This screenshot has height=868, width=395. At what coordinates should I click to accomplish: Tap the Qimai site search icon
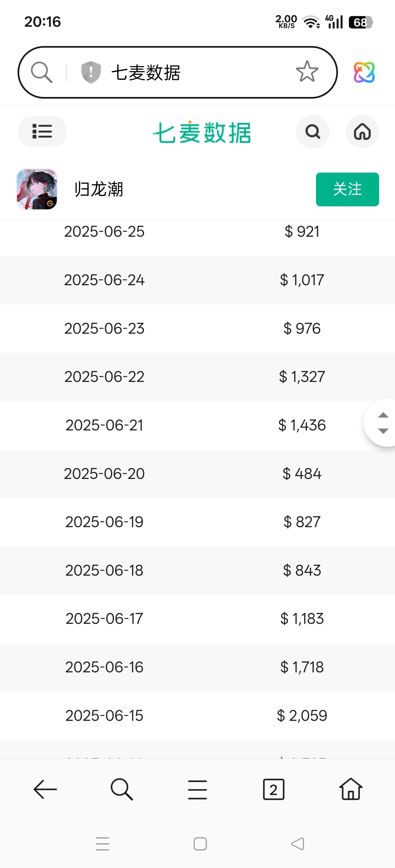[313, 132]
